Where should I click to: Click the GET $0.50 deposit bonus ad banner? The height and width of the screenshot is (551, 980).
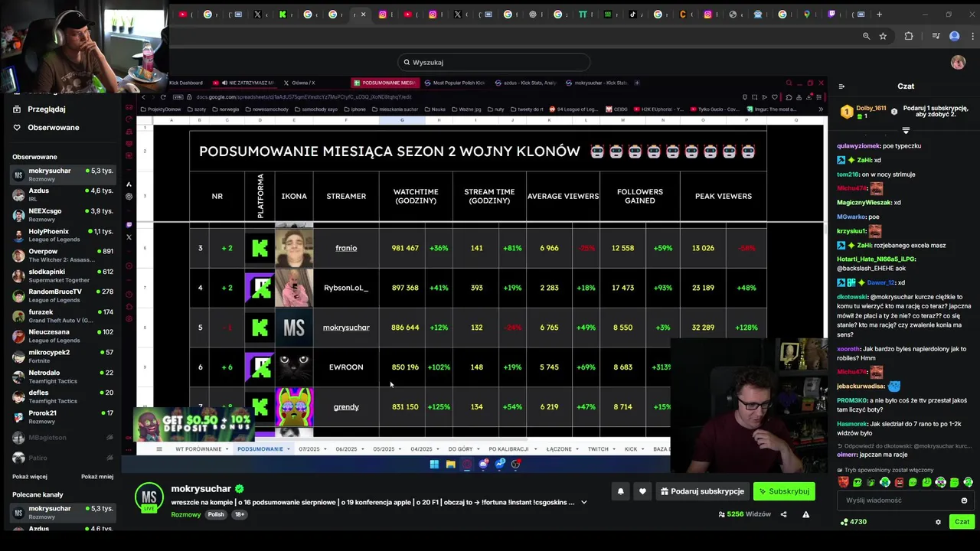point(193,425)
